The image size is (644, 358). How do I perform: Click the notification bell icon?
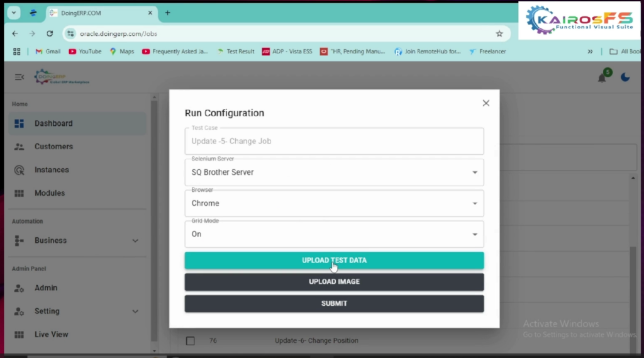click(x=602, y=77)
